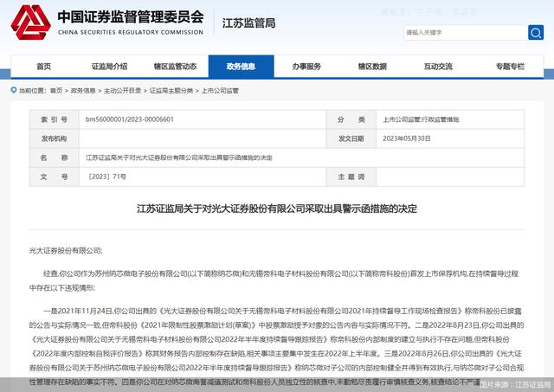Click index number bm56000001/2023-00006601
This screenshot has width=554, height=392.
[x=130, y=119]
